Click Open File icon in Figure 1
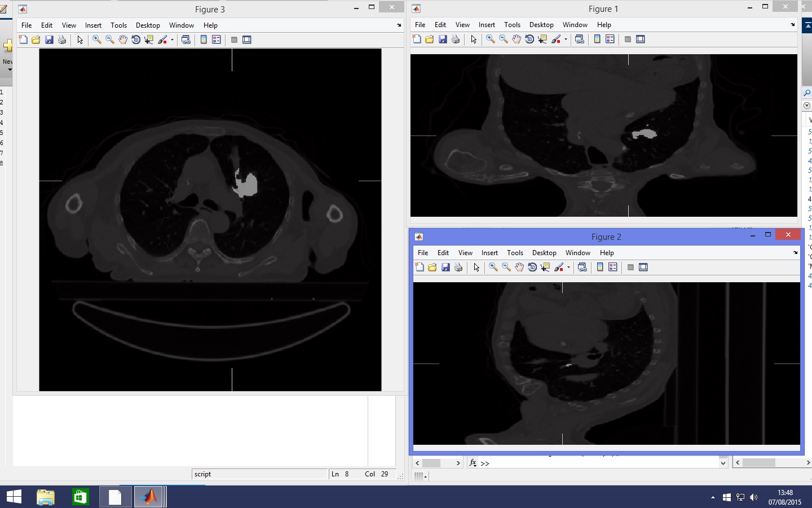Screen dimensions: 812x508 (430, 39)
